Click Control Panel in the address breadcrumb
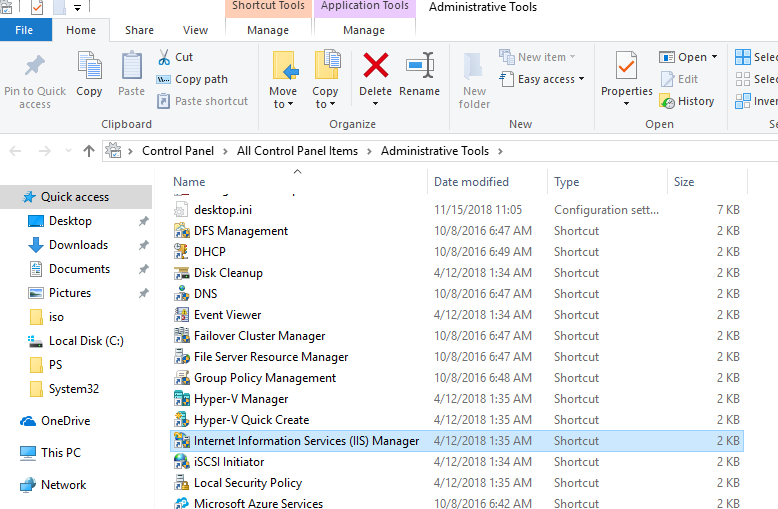This screenshot has width=778, height=509. (x=181, y=151)
